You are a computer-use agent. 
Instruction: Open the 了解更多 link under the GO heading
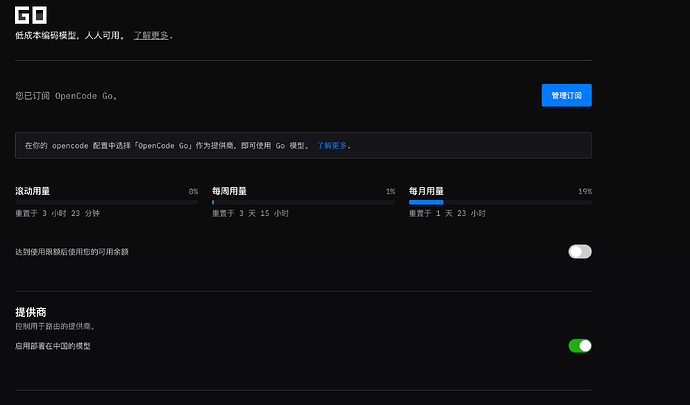[151, 35]
